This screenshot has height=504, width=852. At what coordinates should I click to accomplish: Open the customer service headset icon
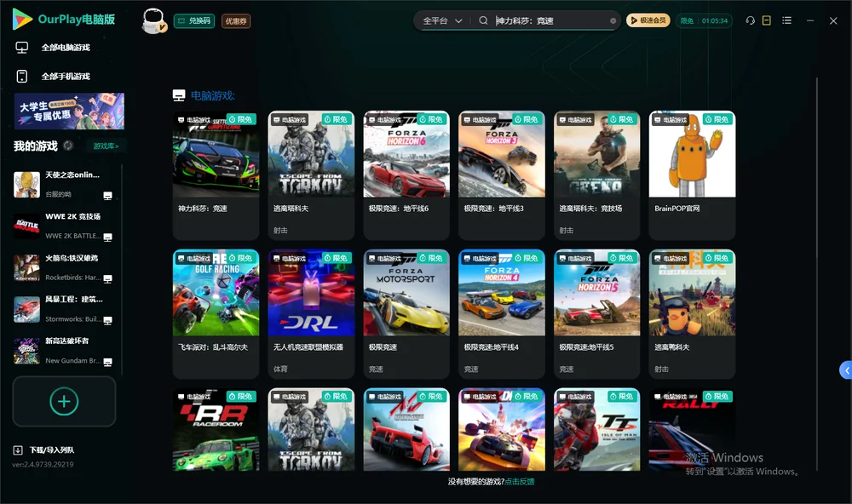coord(751,20)
